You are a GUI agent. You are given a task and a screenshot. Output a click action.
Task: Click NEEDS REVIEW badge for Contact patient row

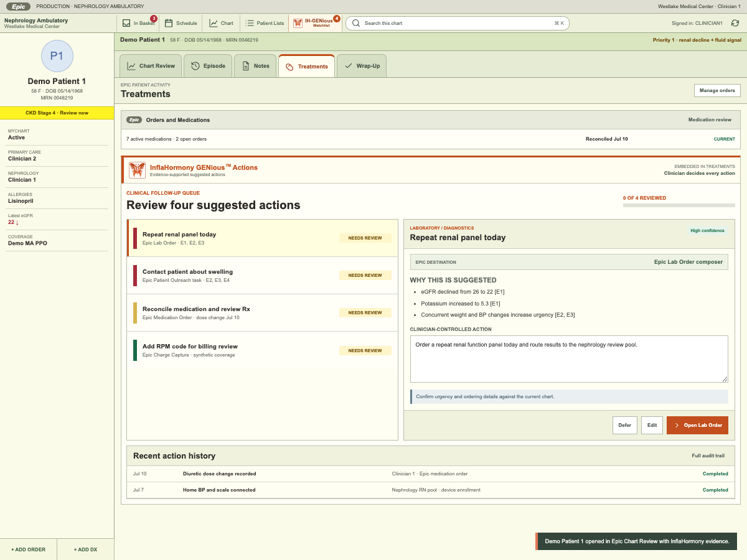[365, 275]
